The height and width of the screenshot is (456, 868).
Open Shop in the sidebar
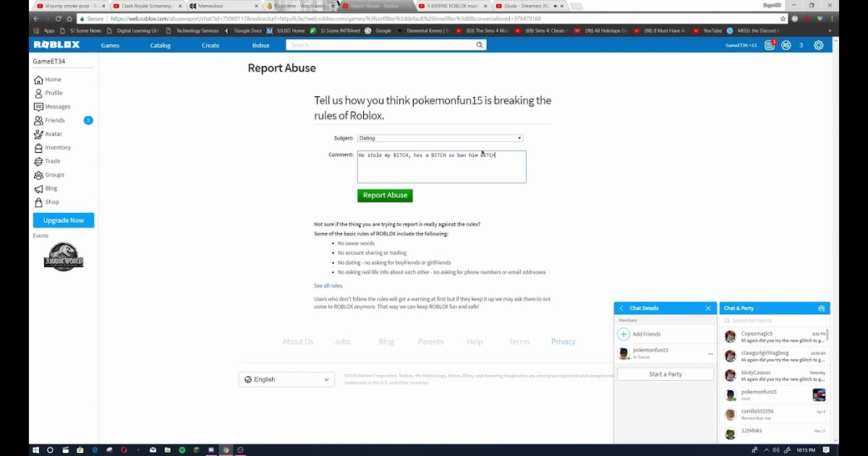tap(46, 203)
